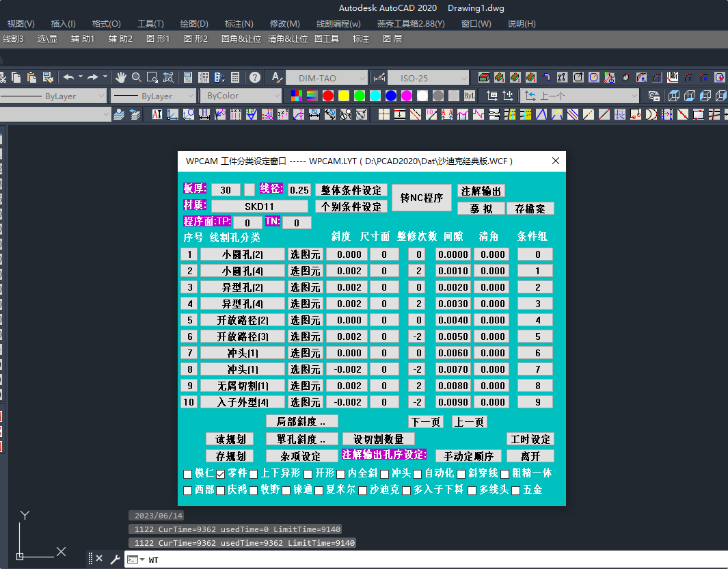Click the 存檔案 button

(530, 209)
